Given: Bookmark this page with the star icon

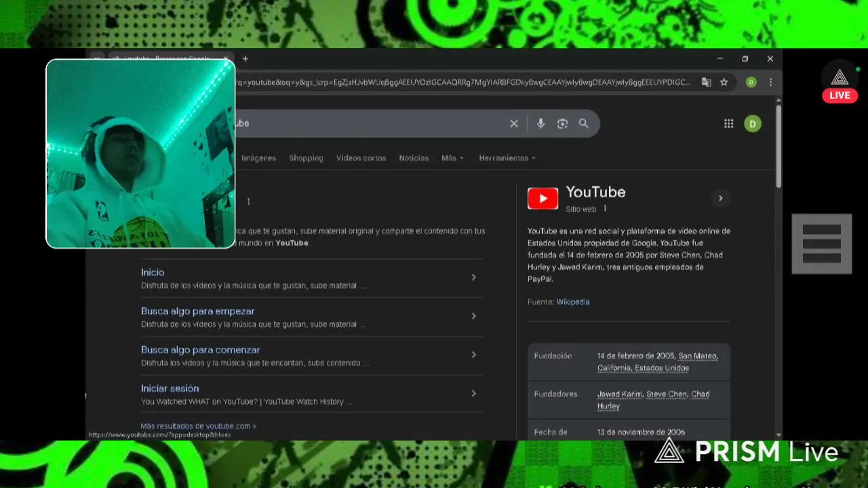Looking at the screenshot, I should coord(724,82).
